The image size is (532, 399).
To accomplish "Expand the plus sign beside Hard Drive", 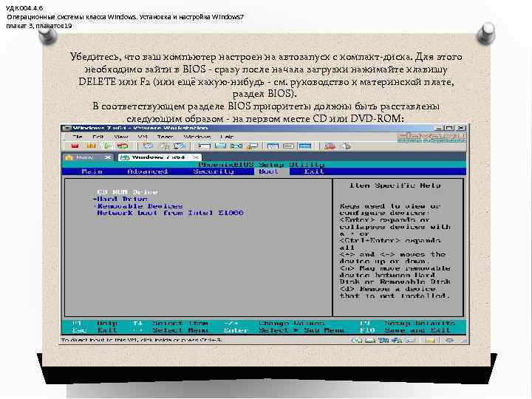I will click(95, 199).
